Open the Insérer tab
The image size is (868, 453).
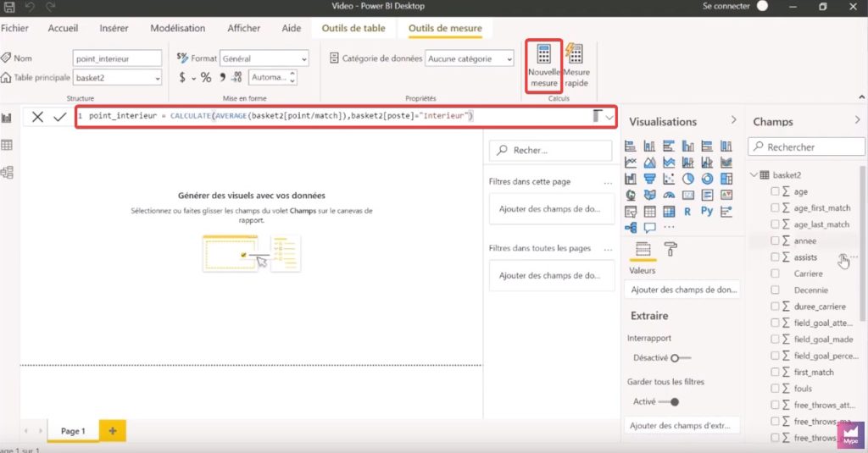point(114,28)
